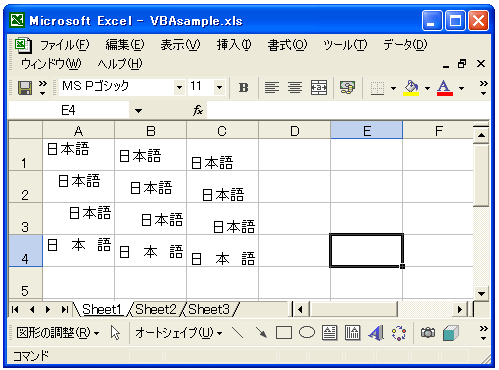Click vertical scrollbar down arrow

coord(481,293)
